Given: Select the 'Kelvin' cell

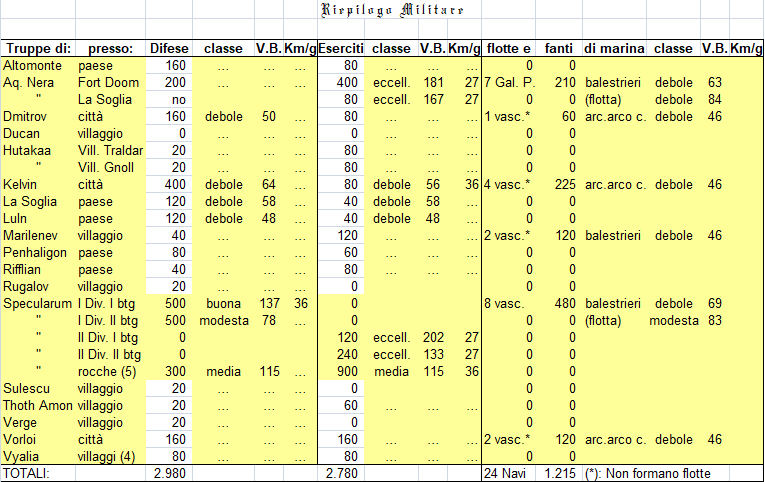Looking at the screenshot, I should click(x=20, y=184).
